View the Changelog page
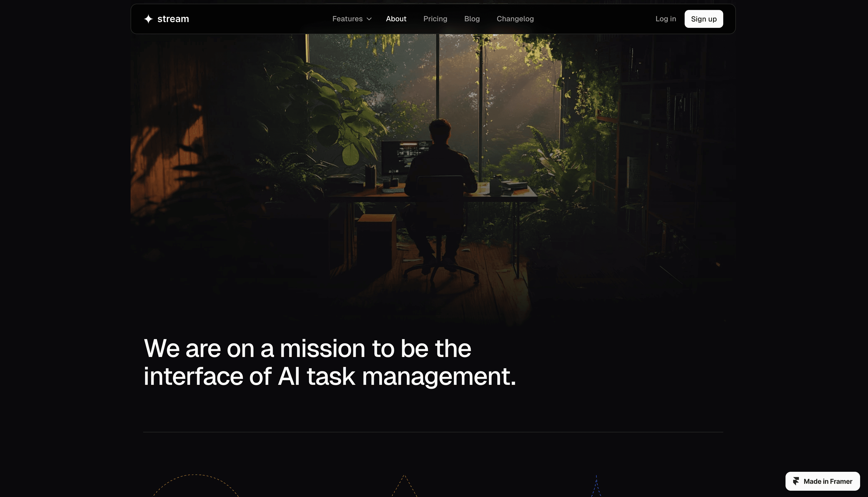The image size is (868, 497). click(515, 19)
